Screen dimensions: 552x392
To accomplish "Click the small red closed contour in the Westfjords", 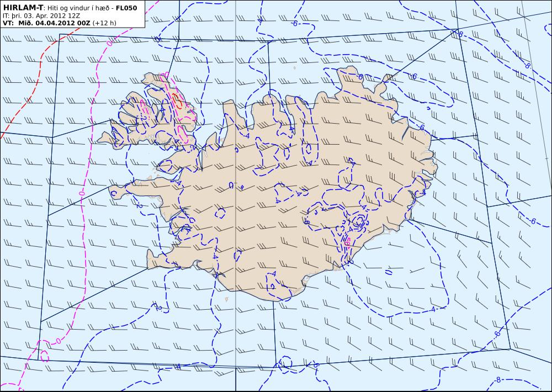I will point(177,100).
